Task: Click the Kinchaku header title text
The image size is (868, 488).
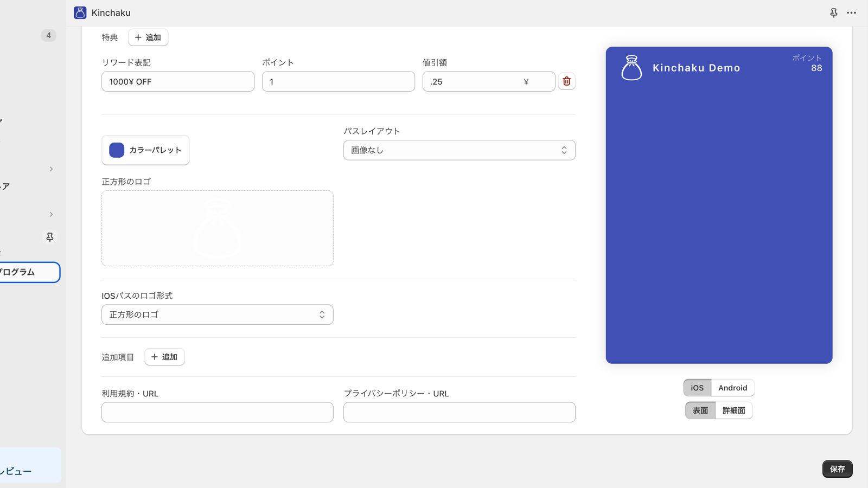Action: point(111,12)
